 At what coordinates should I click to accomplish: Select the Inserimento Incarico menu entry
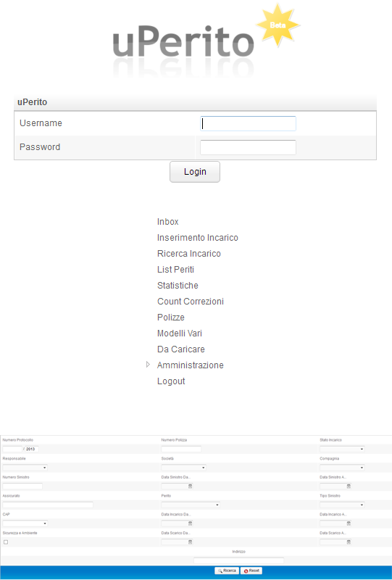click(198, 238)
